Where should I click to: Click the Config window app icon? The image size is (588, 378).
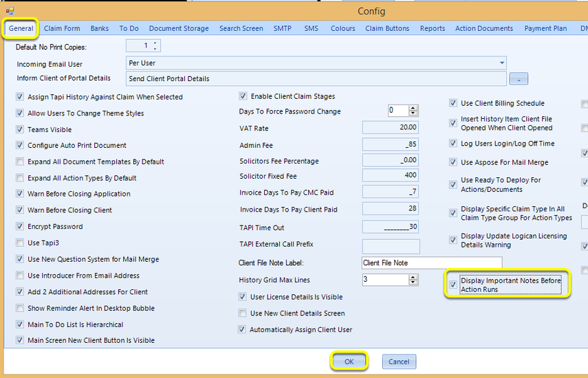[x=10, y=11]
